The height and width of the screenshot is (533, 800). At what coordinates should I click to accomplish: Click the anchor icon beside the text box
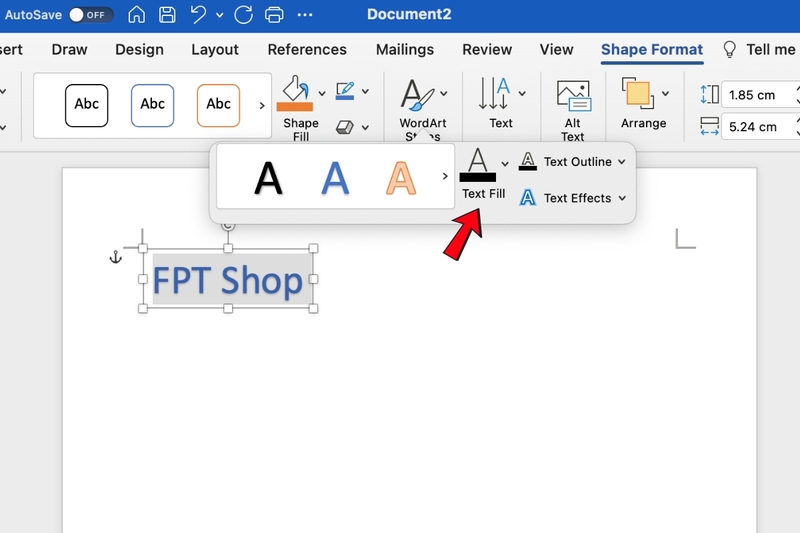[x=116, y=257]
